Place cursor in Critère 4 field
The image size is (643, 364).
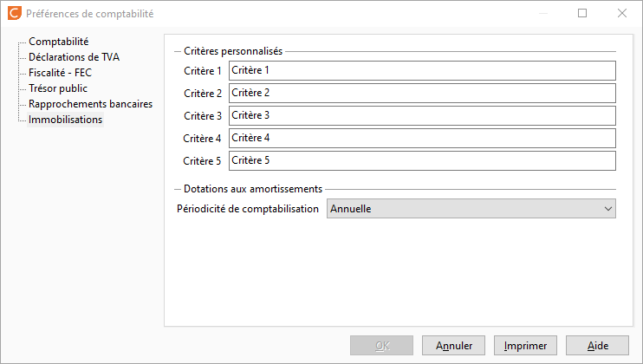pyautogui.click(x=422, y=138)
